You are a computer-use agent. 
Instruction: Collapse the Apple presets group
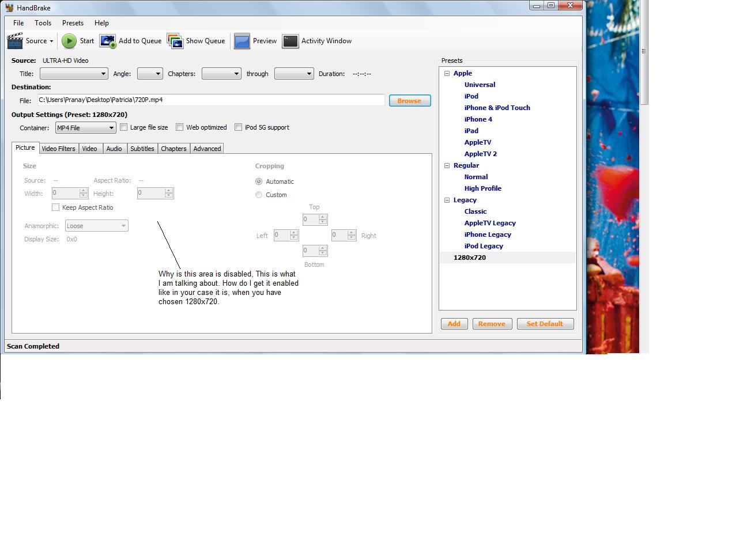coord(447,73)
